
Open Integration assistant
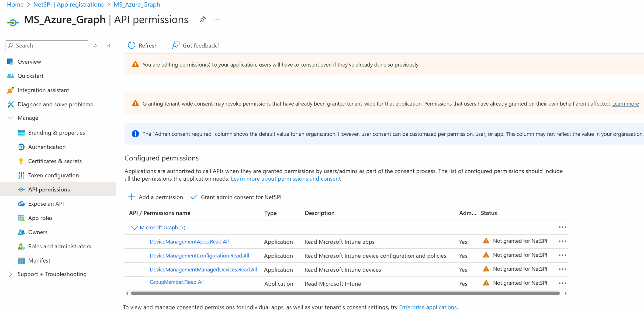(43, 90)
